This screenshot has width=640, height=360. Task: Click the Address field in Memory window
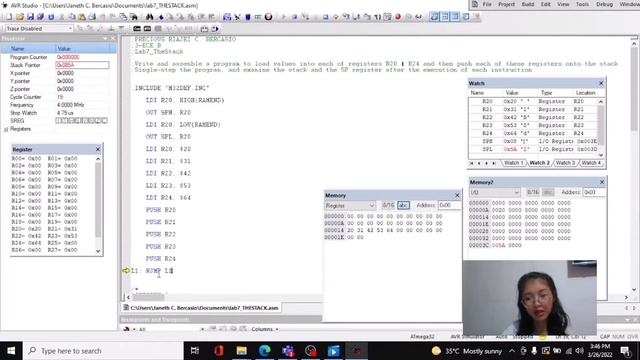pos(449,205)
